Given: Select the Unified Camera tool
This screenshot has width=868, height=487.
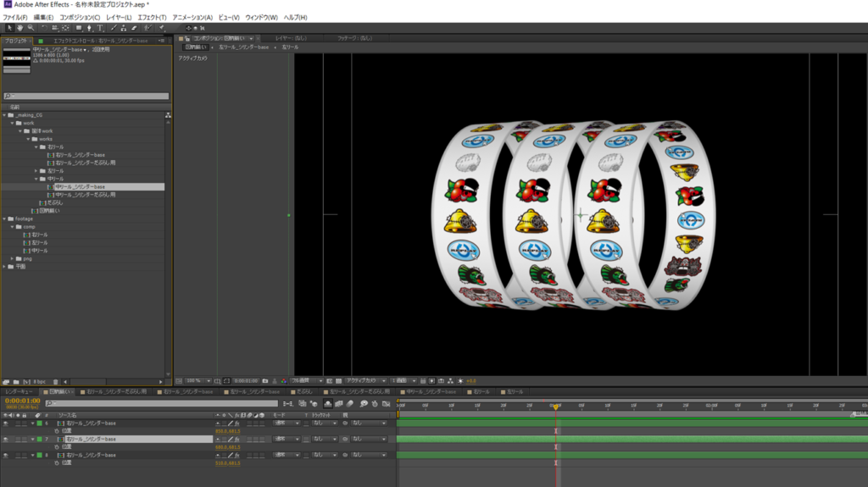Looking at the screenshot, I should [55, 28].
